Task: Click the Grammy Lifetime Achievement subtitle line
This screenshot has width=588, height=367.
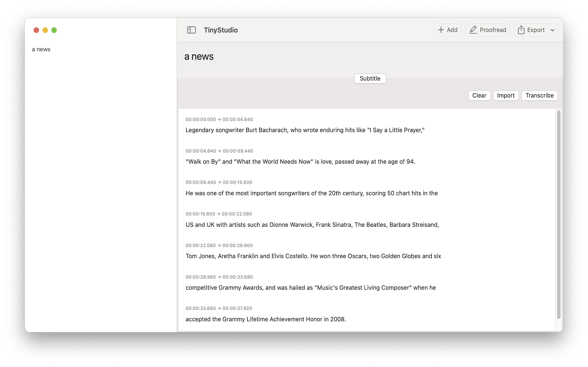Action: click(x=266, y=319)
